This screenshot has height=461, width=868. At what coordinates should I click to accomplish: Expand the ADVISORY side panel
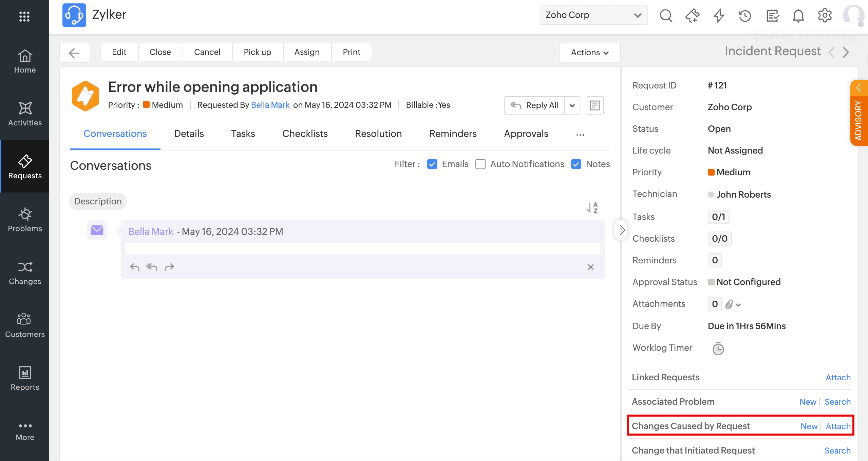pos(859,88)
